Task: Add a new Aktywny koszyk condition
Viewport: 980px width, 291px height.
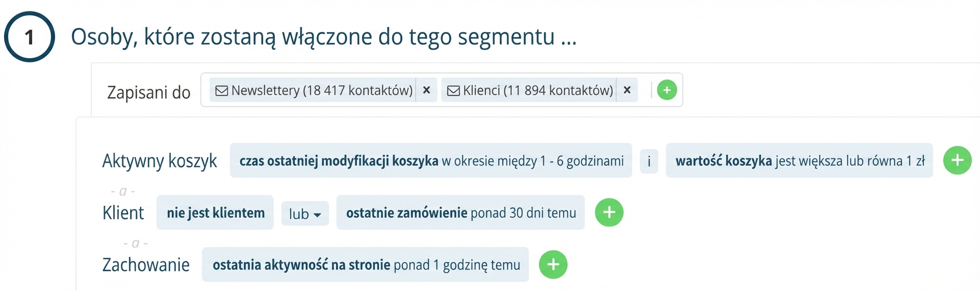Action: 957,160
